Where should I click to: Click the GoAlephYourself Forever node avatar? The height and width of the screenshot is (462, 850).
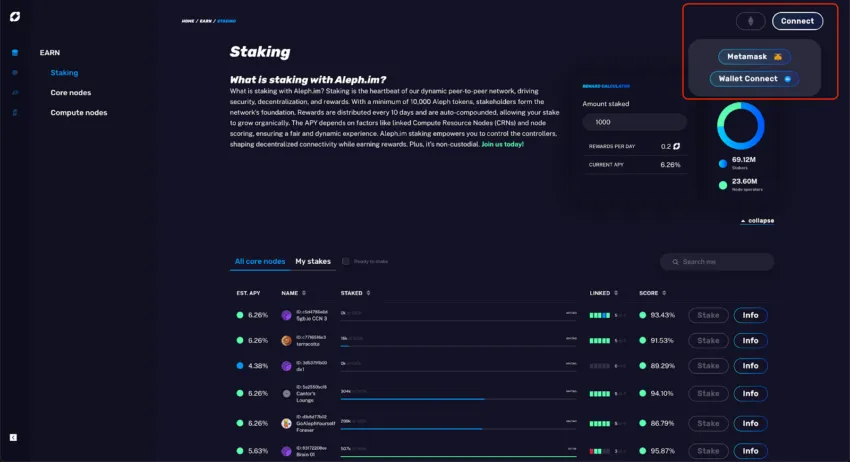286,424
